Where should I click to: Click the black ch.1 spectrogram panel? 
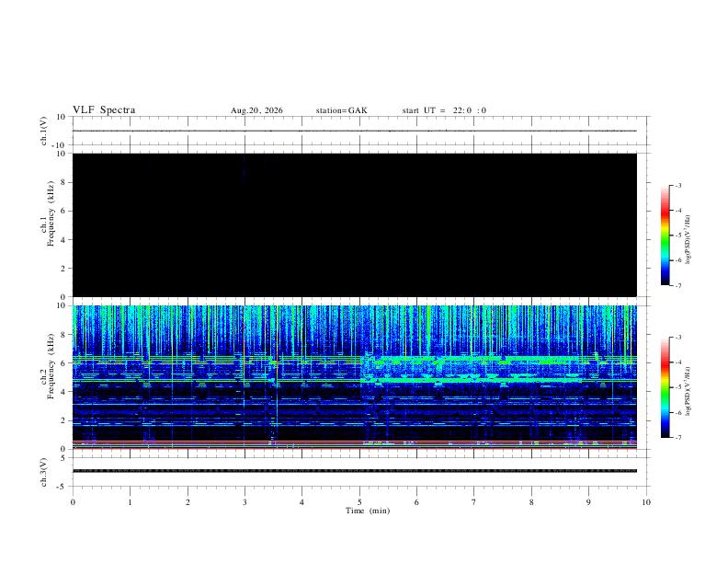(355, 224)
